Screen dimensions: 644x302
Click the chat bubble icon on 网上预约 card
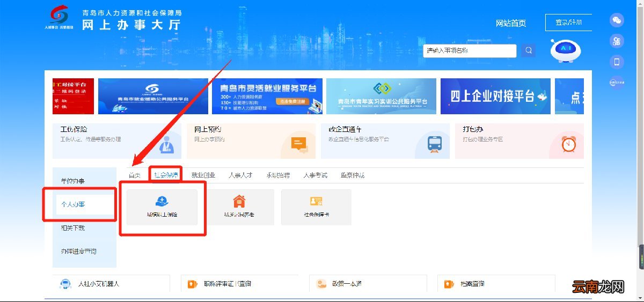[x=298, y=144]
